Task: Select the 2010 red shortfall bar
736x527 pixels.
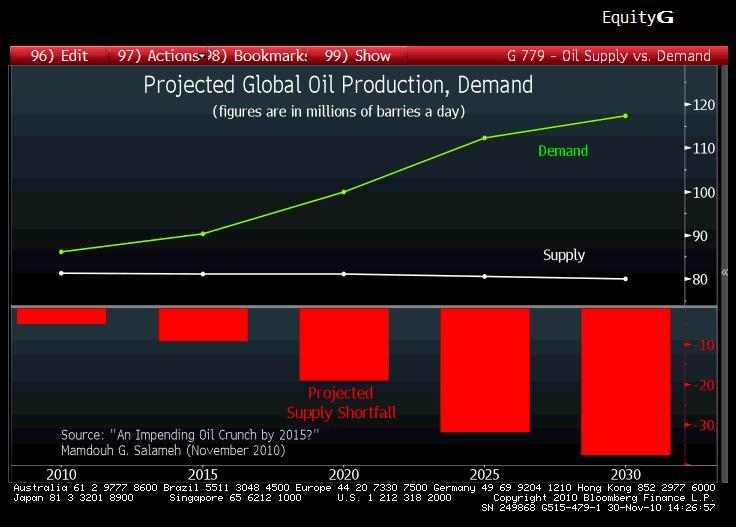Action: (61, 316)
